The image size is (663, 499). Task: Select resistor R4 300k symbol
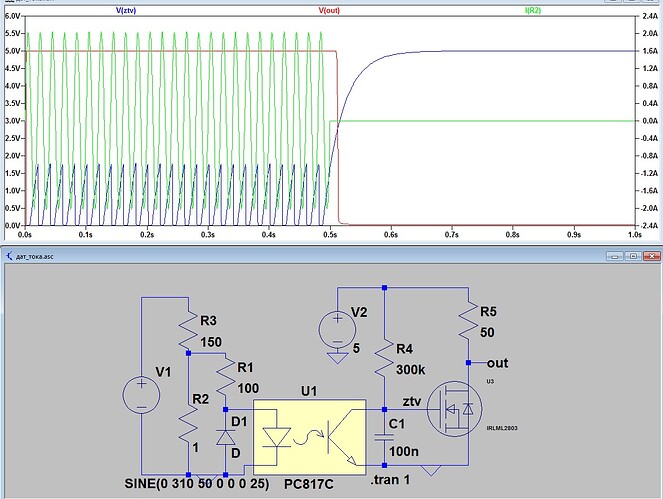pyautogui.click(x=384, y=357)
